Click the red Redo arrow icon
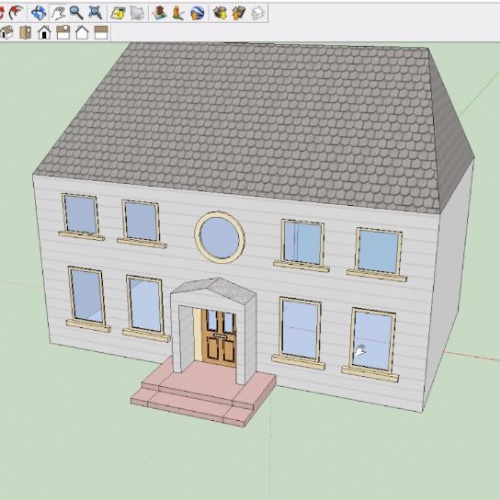 16,13
